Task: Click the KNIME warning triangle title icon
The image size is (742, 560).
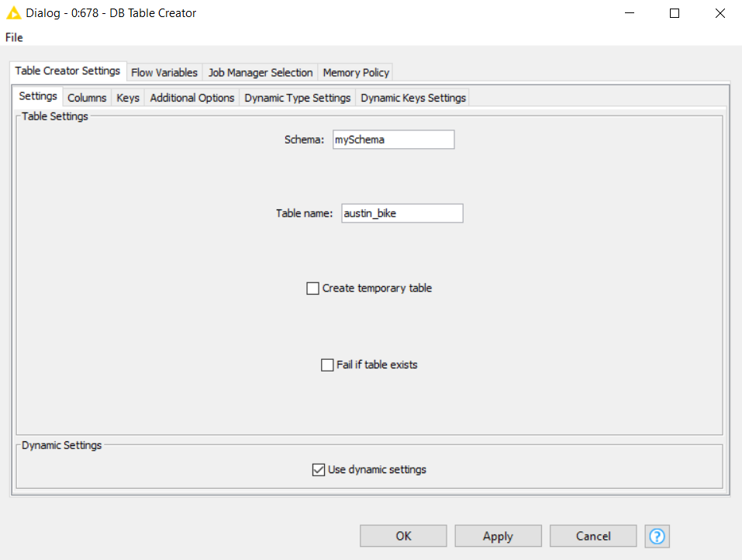Action: pos(14,12)
